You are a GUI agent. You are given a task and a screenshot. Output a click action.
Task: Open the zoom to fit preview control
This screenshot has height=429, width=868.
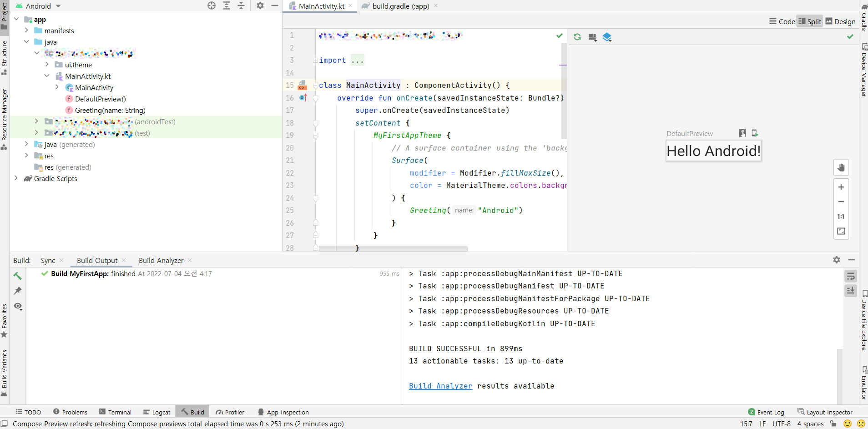coord(841,231)
